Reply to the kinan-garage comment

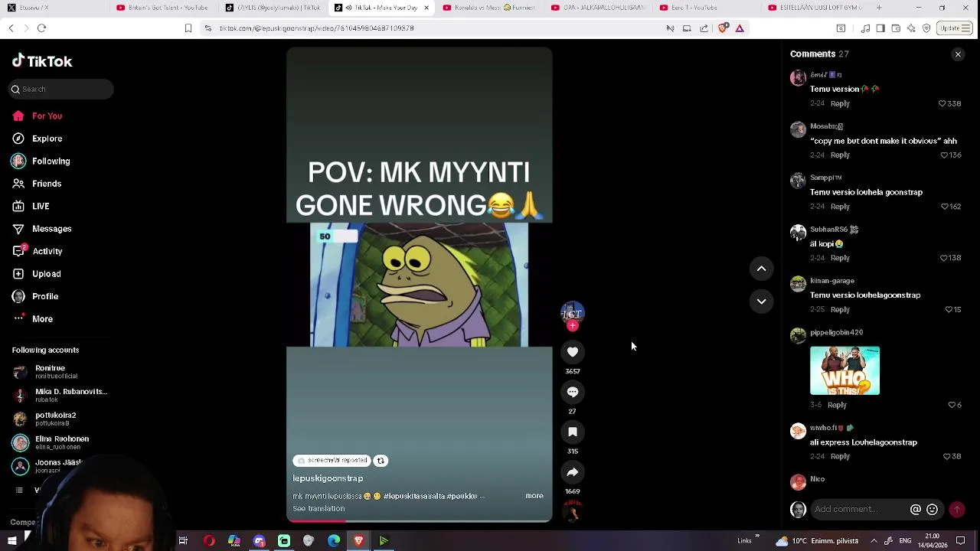point(840,310)
